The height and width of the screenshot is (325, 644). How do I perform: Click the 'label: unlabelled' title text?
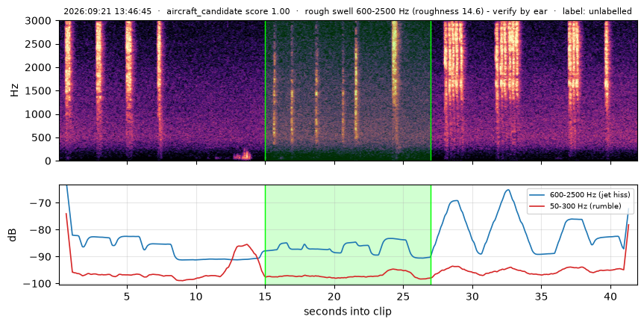tap(597, 11)
